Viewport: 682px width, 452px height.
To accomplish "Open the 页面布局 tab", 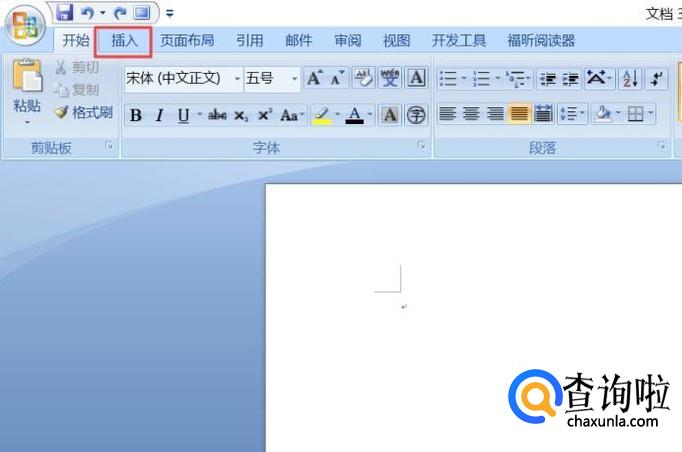I will pyautogui.click(x=187, y=40).
